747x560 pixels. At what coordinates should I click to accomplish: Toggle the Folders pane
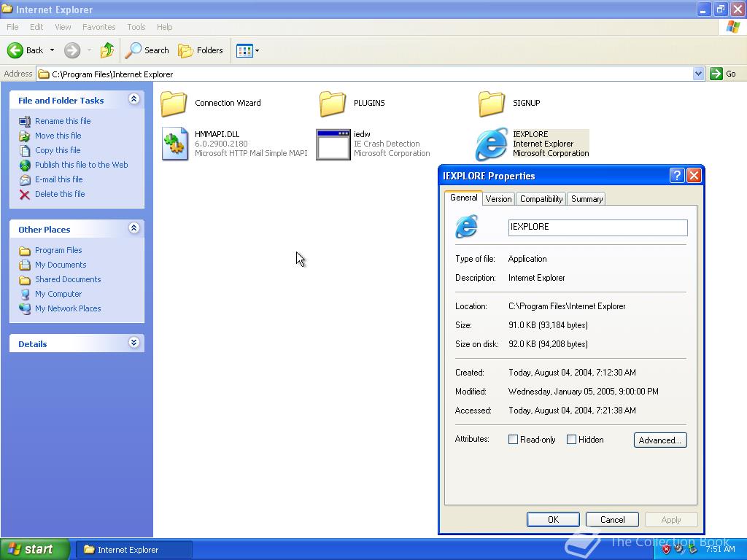[x=201, y=50]
